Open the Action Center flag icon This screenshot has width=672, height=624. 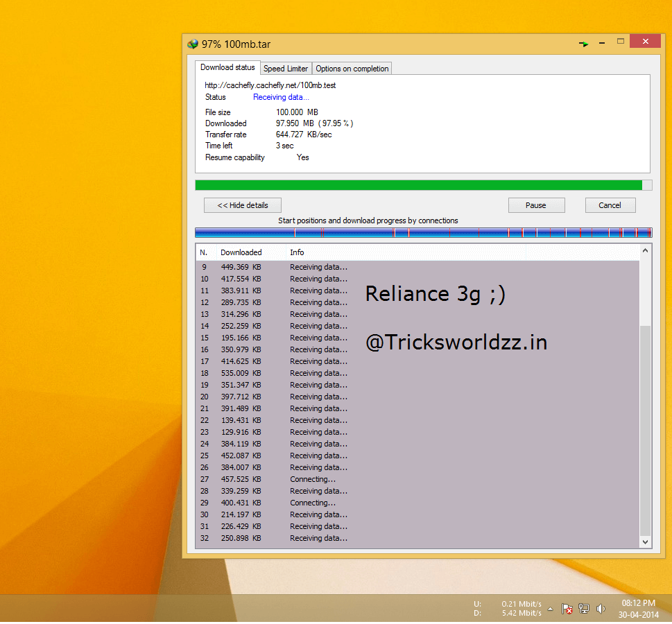tap(567, 609)
